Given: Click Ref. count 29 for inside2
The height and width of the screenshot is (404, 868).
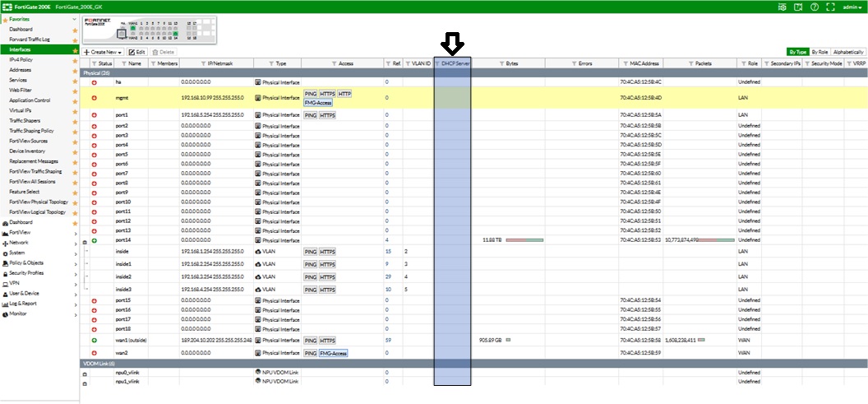Looking at the screenshot, I should click(x=388, y=276).
